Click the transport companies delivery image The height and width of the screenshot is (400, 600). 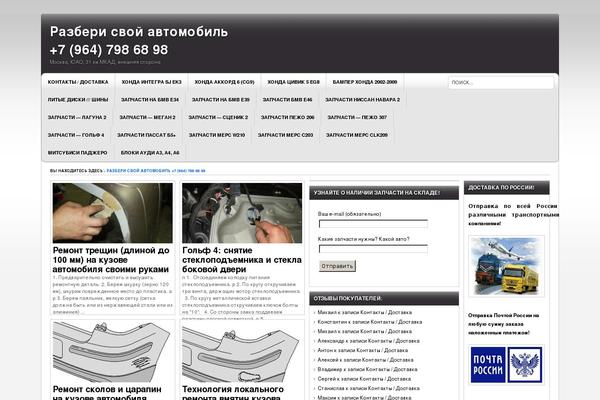(506, 266)
